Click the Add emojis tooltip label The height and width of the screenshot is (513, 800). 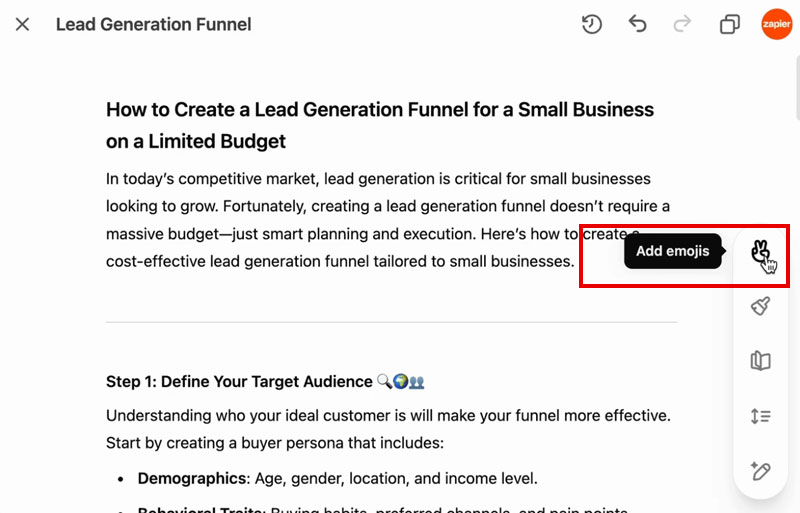[x=672, y=251]
